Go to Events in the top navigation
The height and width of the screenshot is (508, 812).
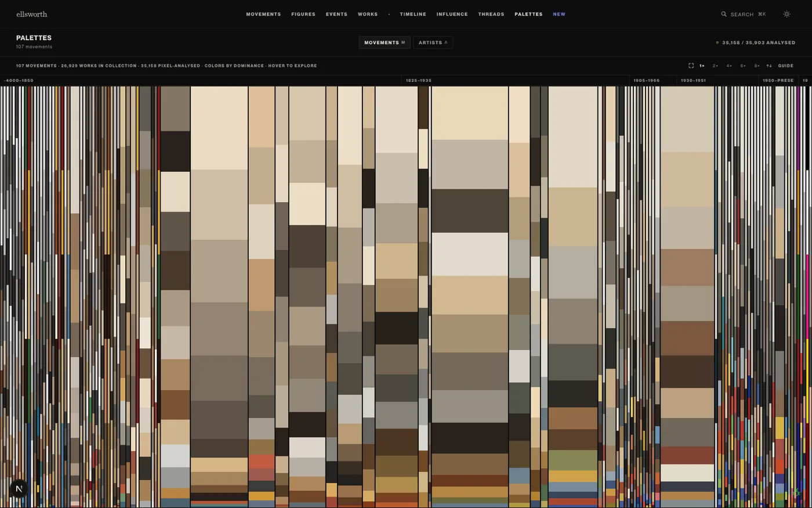coord(336,14)
